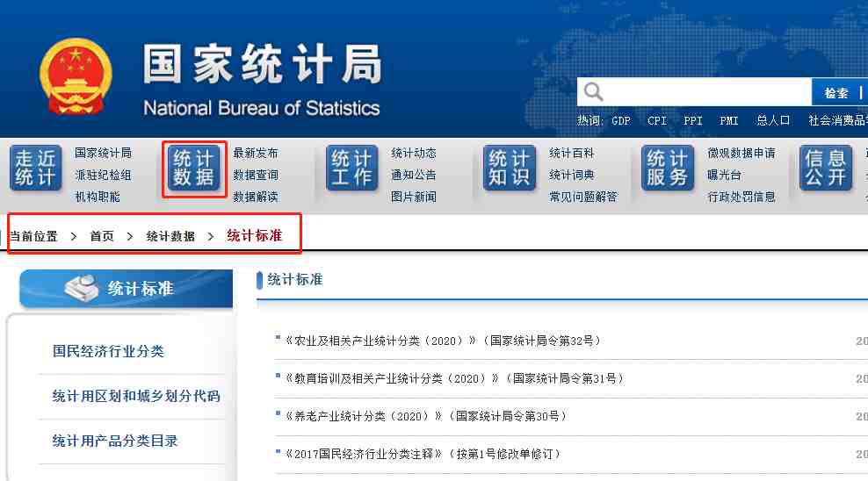Click the 统计标准 section heading
The image size is (868, 481).
tap(295, 280)
